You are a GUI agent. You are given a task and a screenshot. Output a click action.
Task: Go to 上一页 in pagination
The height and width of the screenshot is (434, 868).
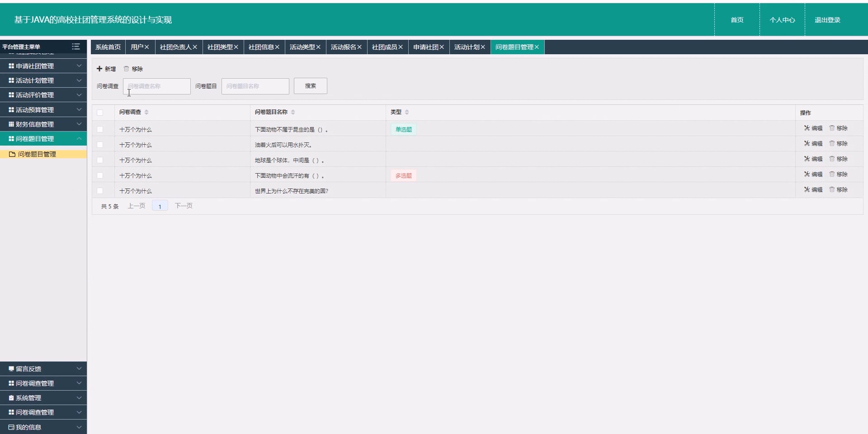tap(136, 206)
